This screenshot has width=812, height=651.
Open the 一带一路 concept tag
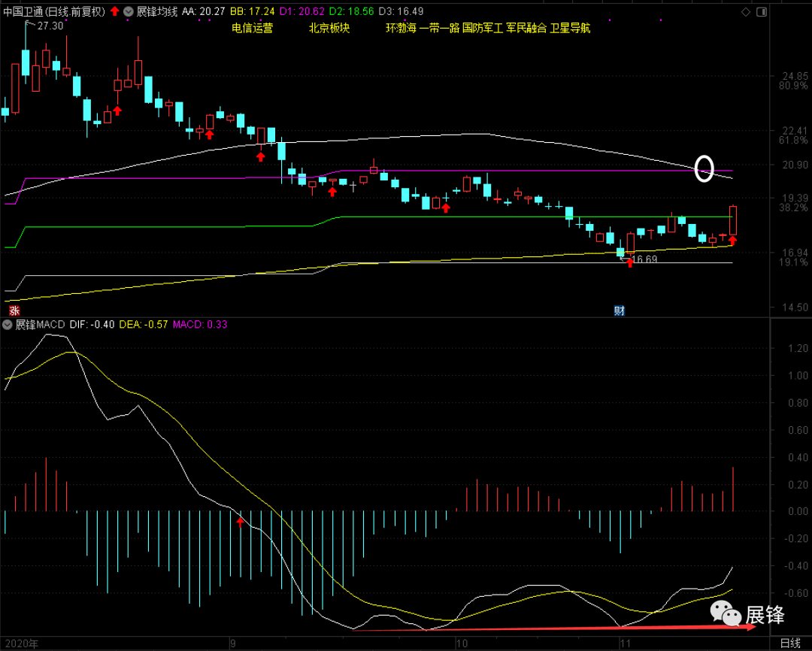[x=439, y=28]
